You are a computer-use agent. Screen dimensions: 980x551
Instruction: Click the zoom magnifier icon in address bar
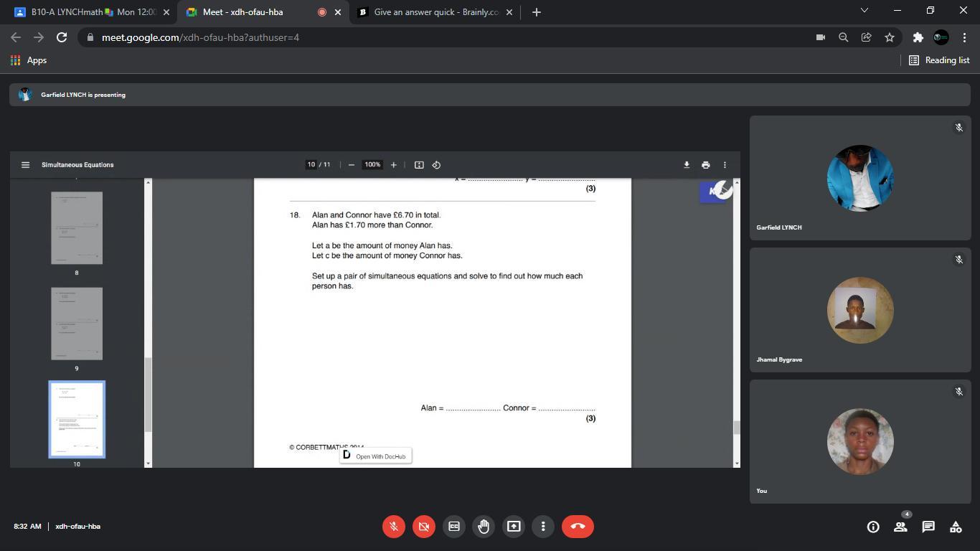point(844,37)
